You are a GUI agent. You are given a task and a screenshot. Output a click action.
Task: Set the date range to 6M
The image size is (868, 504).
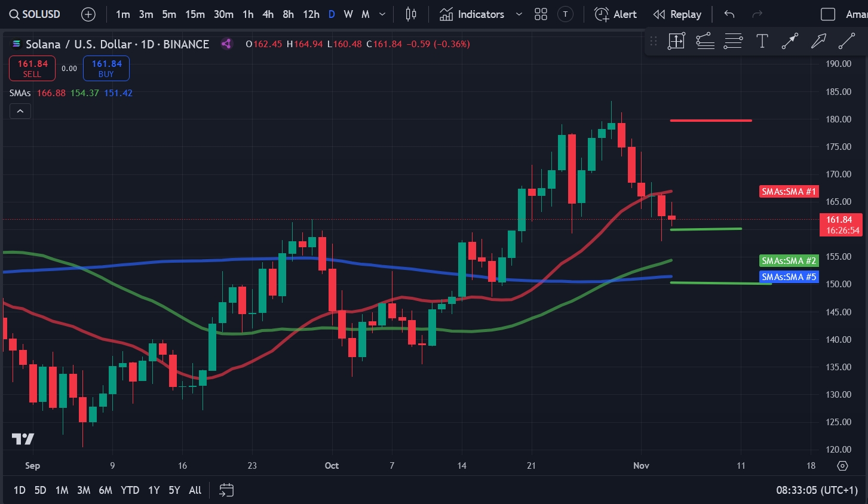(105, 490)
